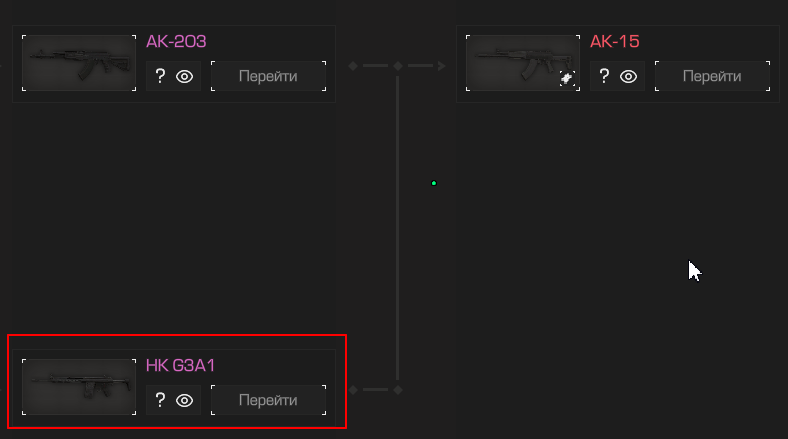Click the arrow head pointing to AK-15
The width and height of the screenshot is (788, 439).
click(442, 66)
